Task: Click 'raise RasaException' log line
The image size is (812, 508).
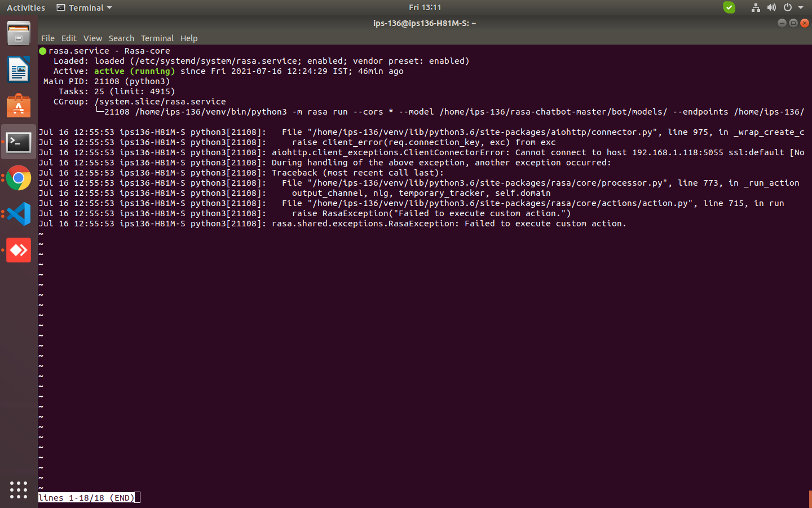Action: [x=304, y=213]
